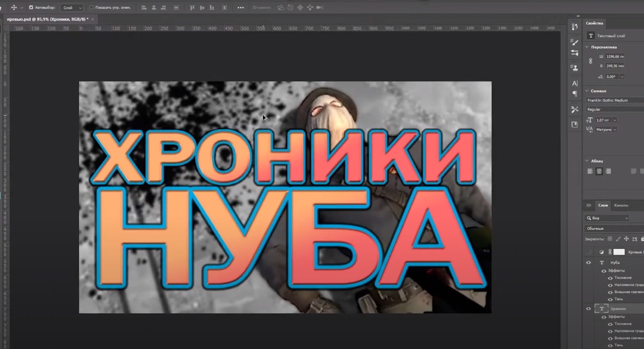Open the Brushes panel icon
The width and height of the screenshot is (644, 349).
[x=575, y=42]
